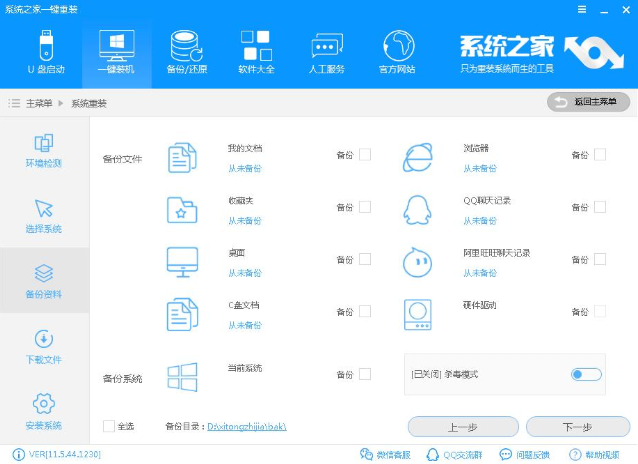The width and height of the screenshot is (638, 464).
Task: Click the 硬件驱动 disk icon
Action: coord(417,315)
